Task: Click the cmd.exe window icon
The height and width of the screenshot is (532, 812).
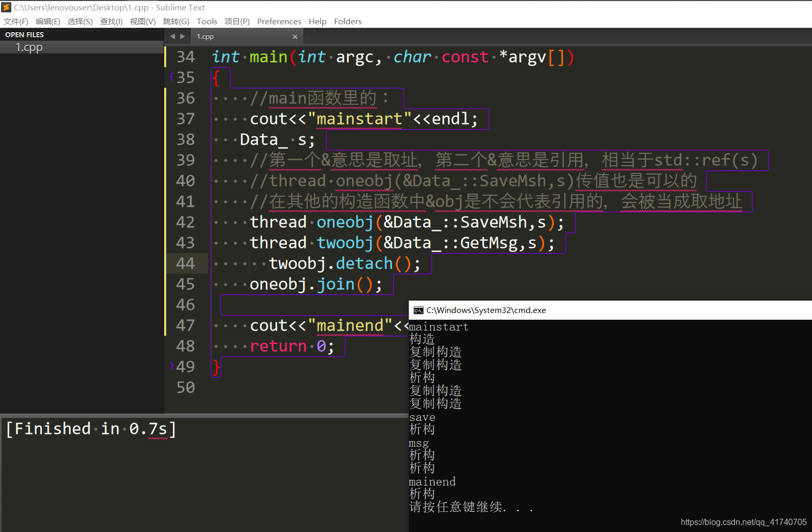Action: pos(419,310)
